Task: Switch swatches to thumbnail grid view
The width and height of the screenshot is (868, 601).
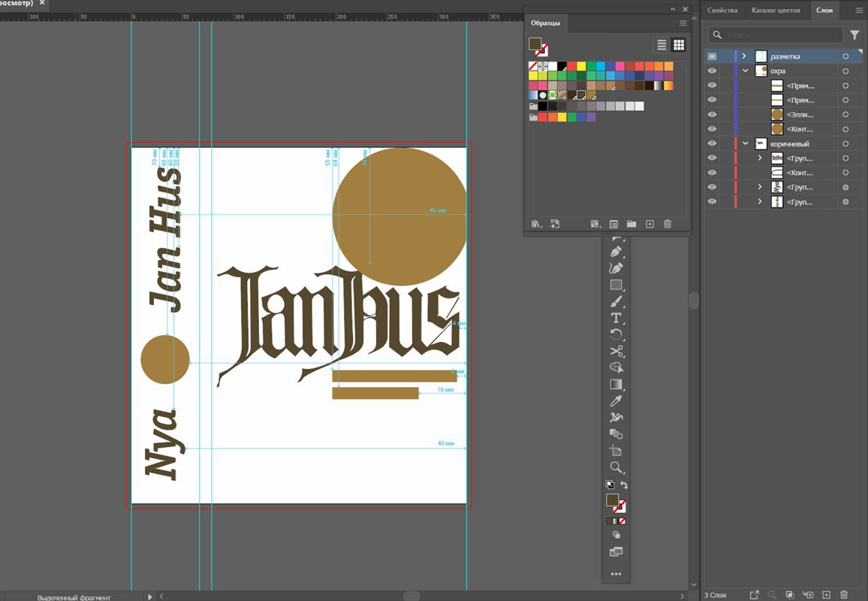Action: coord(679,45)
